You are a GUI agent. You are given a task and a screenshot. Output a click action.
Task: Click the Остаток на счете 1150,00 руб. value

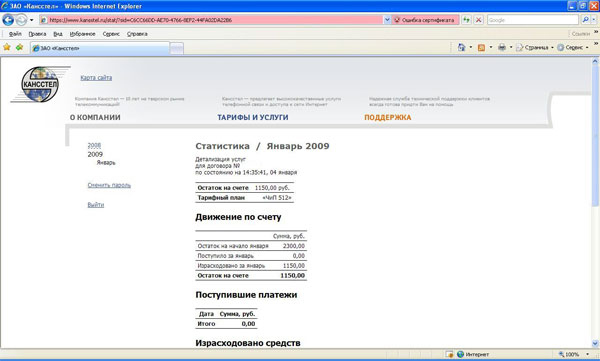pos(271,188)
